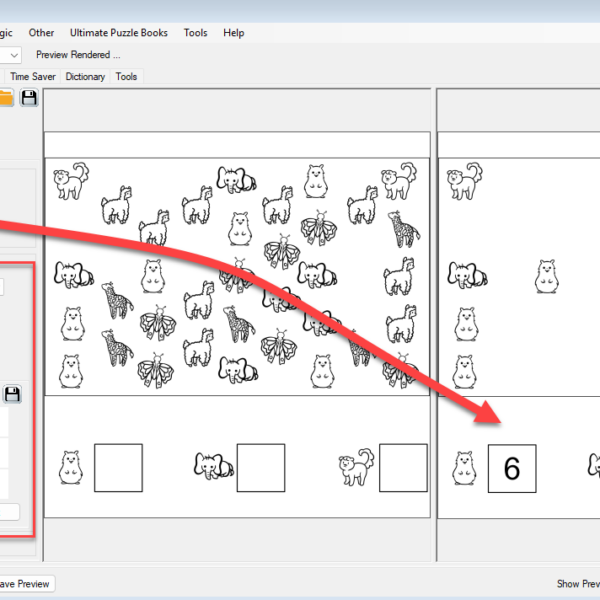Switch to the Time Saver tab
Screen dimensions: 600x600
34,76
